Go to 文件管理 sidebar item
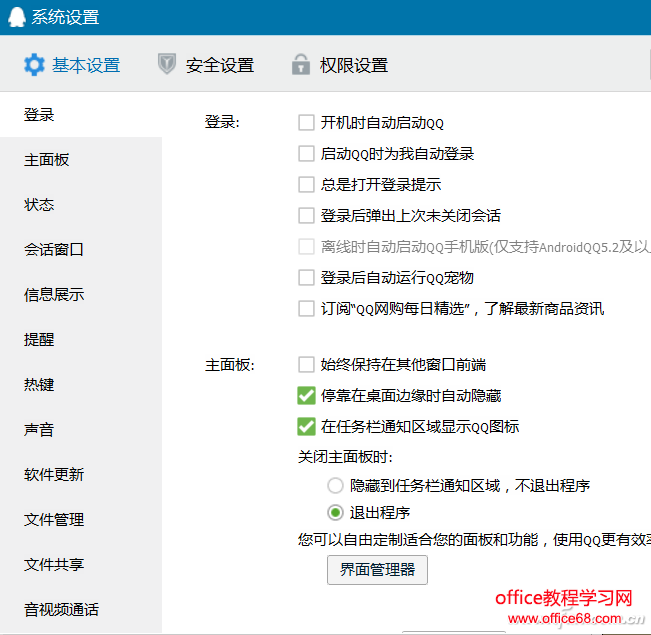The height and width of the screenshot is (635, 651). pos(81,520)
